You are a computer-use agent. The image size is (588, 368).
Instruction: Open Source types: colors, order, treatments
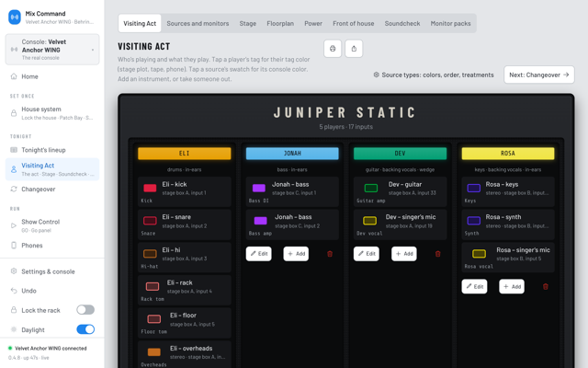point(434,75)
